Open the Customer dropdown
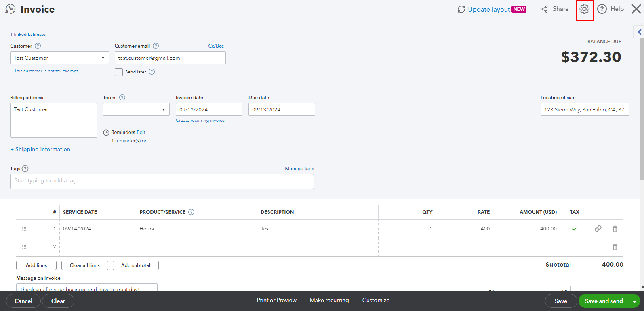644x311 pixels. point(103,58)
